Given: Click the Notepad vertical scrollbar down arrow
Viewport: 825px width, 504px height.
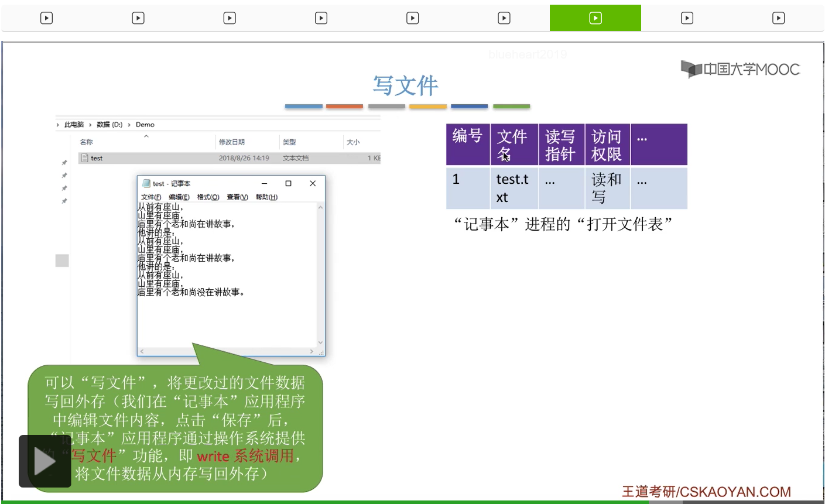Looking at the screenshot, I should click(320, 343).
